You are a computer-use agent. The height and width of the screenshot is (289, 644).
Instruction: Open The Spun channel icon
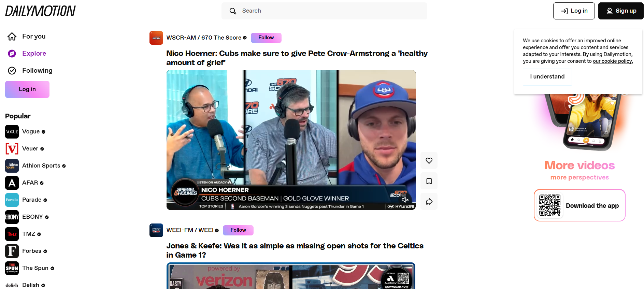12,268
